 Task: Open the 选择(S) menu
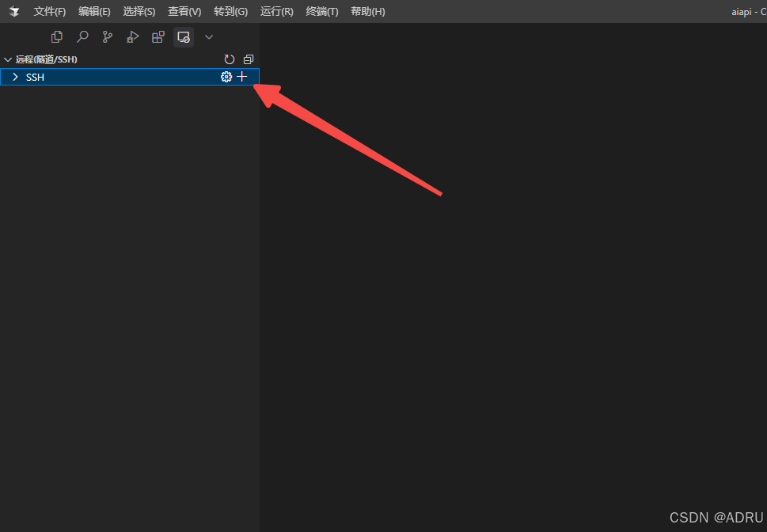tap(139, 11)
